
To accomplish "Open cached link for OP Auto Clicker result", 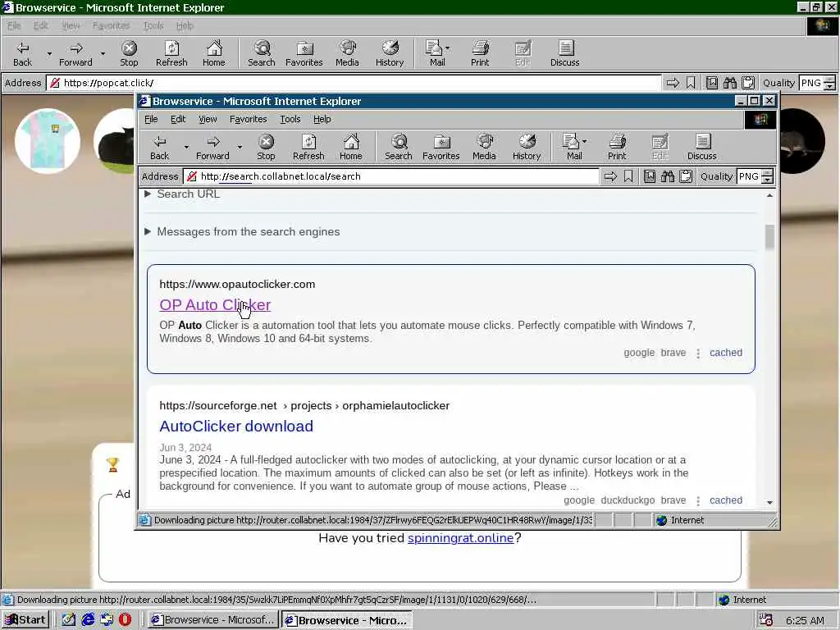I will [726, 353].
